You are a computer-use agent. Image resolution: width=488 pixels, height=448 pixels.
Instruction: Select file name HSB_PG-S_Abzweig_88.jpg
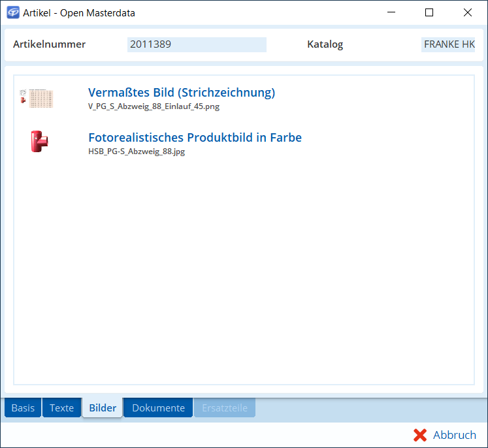(137, 152)
